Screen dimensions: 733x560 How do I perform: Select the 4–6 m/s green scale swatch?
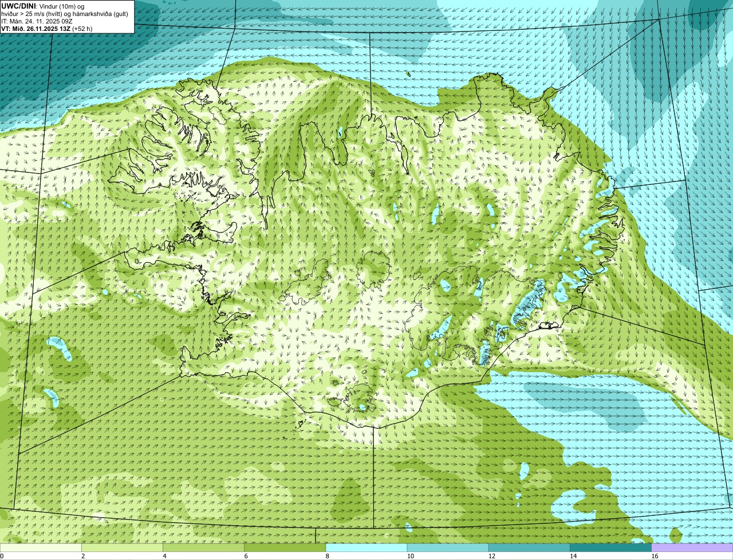pos(204,547)
